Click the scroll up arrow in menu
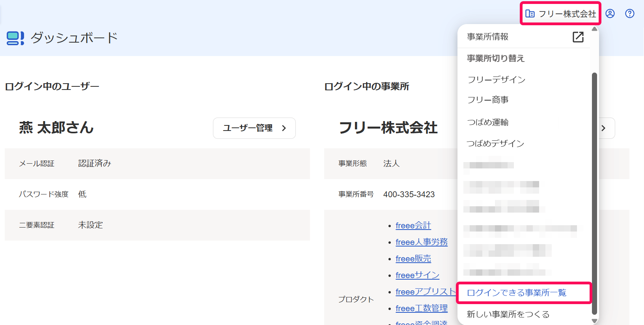The image size is (644, 325). (595, 29)
